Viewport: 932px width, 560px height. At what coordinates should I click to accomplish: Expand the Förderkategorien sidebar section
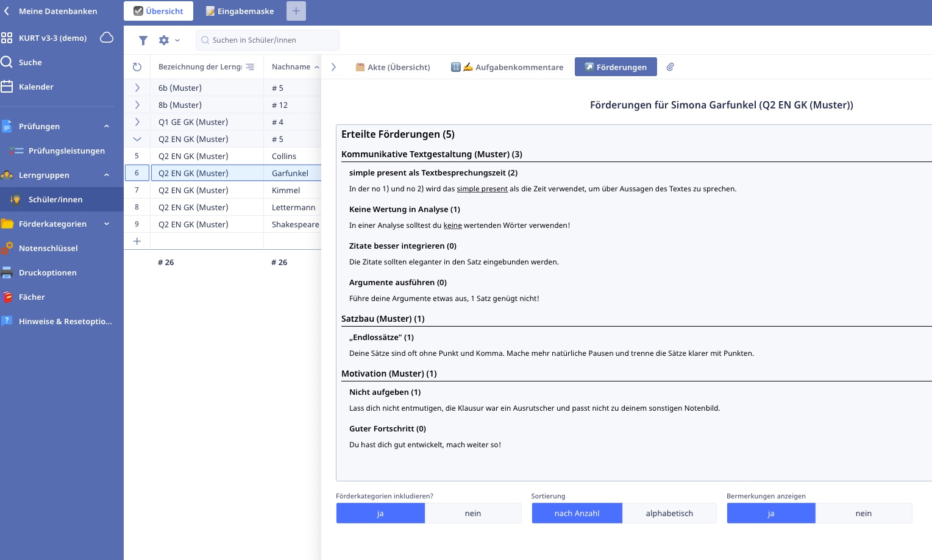(107, 224)
